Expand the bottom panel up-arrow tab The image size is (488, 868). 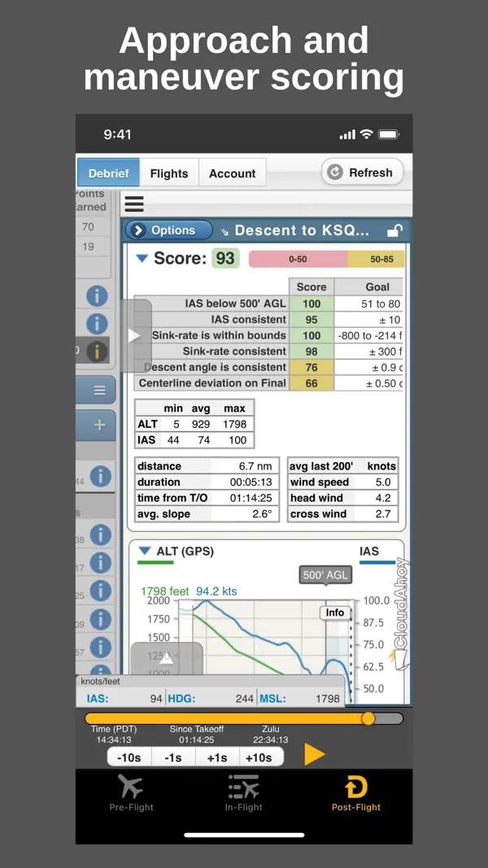(x=167, y=659)
